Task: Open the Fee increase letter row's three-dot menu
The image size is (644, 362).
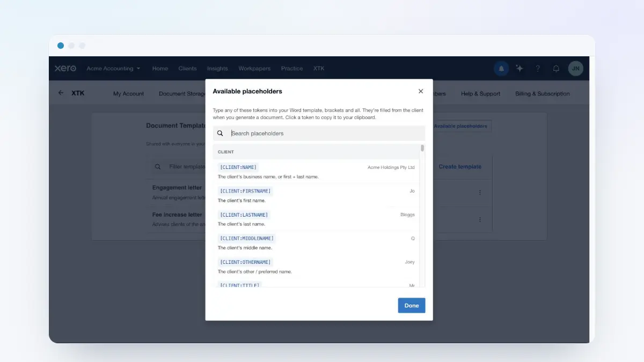Action: 480,219
